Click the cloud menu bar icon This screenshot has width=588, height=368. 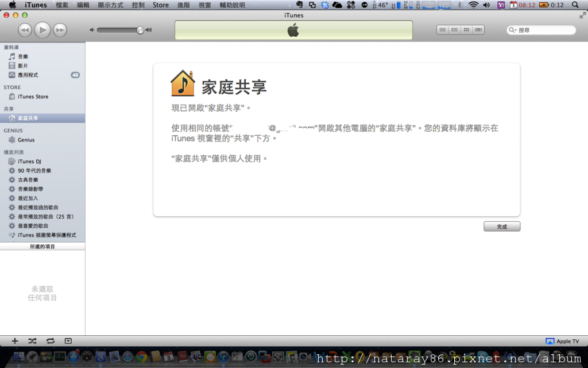(337, 5)
